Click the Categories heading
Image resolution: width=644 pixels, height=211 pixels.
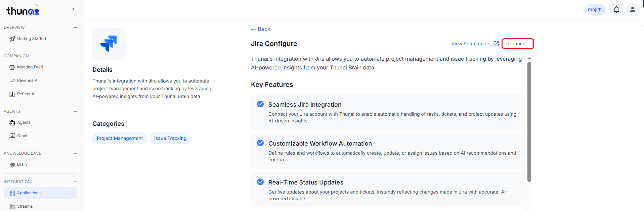[x=108, y=124]
